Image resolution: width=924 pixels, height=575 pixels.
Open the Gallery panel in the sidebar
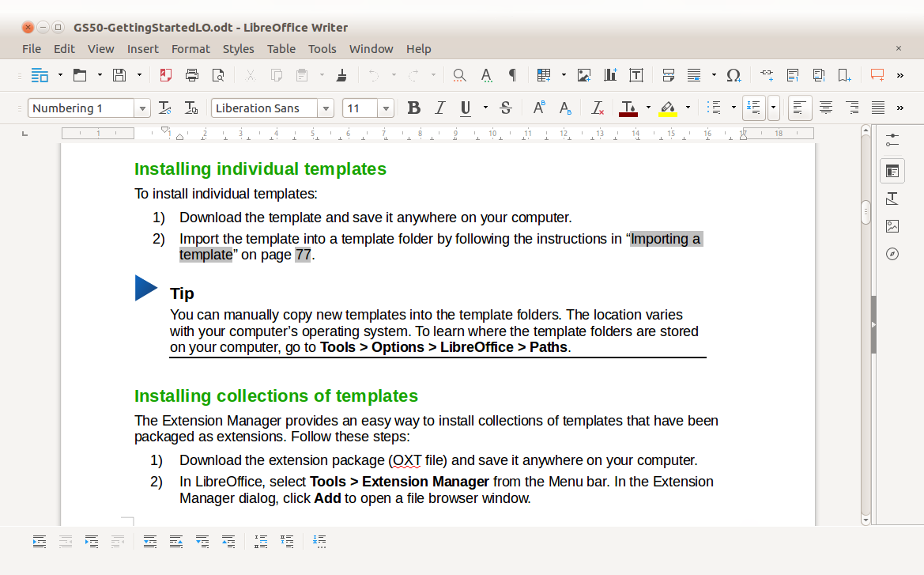[x=892, y=226]
